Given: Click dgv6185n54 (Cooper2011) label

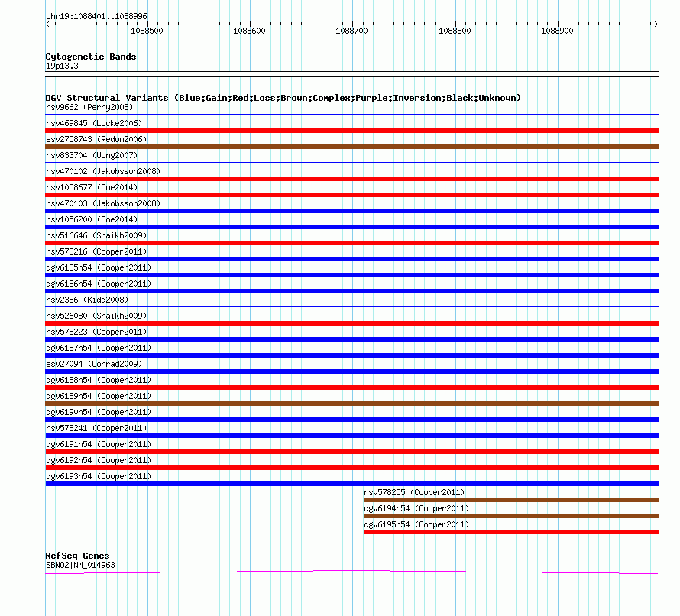Looking at the screenshot, I should (99, 267).
